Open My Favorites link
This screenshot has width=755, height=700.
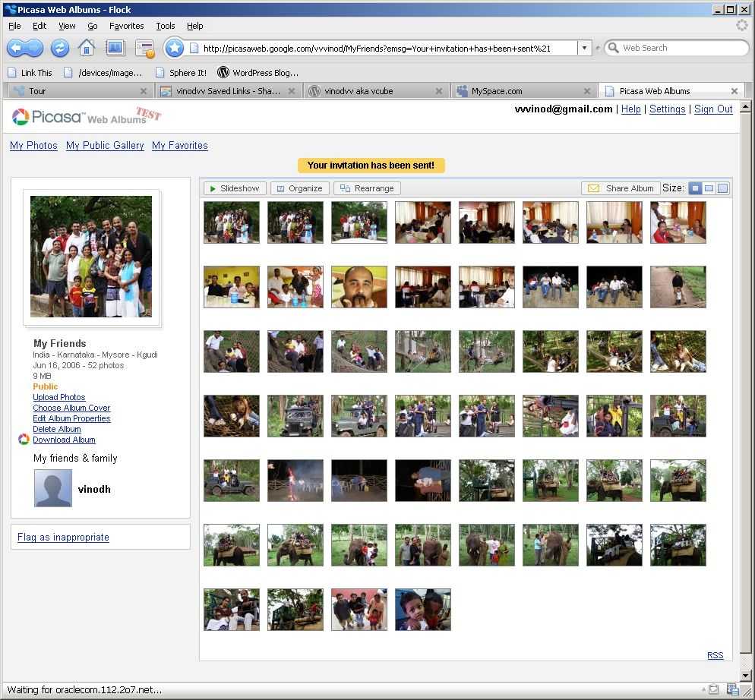pos(180,146)
